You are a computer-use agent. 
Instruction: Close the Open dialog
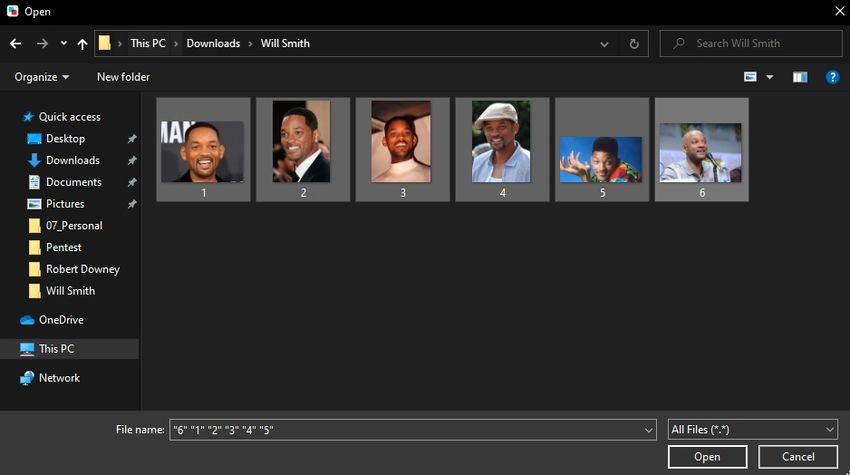[840, 11]
